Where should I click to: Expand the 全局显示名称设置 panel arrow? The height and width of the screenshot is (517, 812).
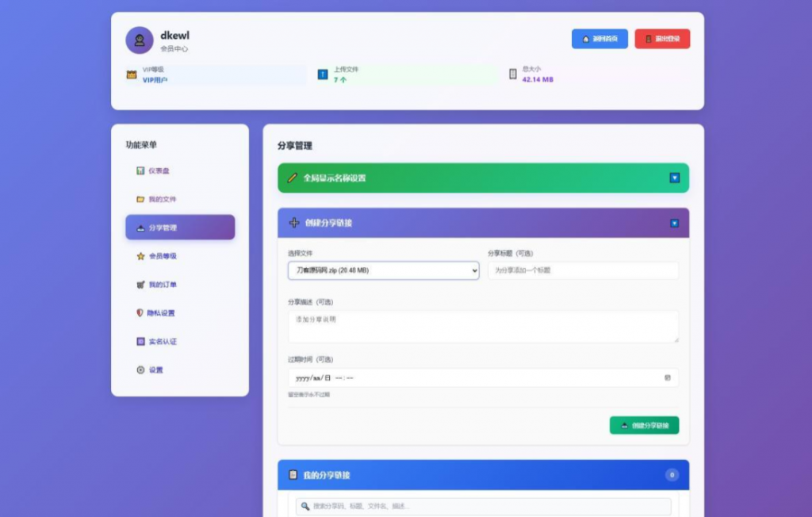click(674, 178)
